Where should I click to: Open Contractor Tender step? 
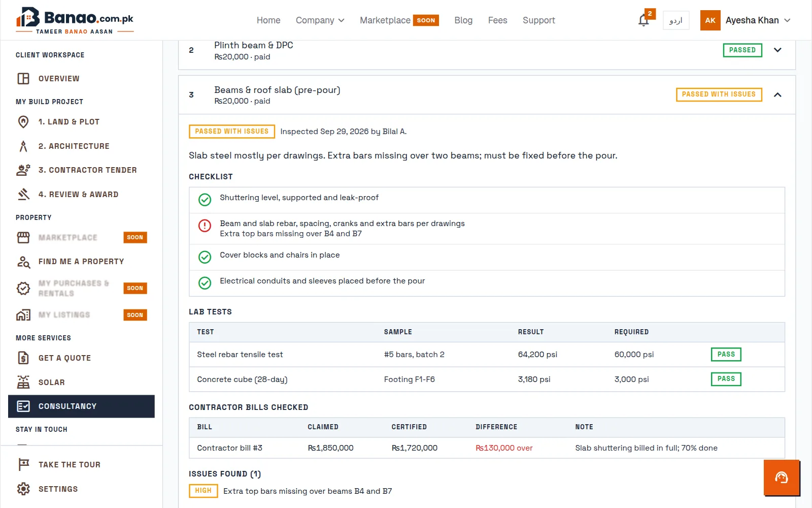81,170
